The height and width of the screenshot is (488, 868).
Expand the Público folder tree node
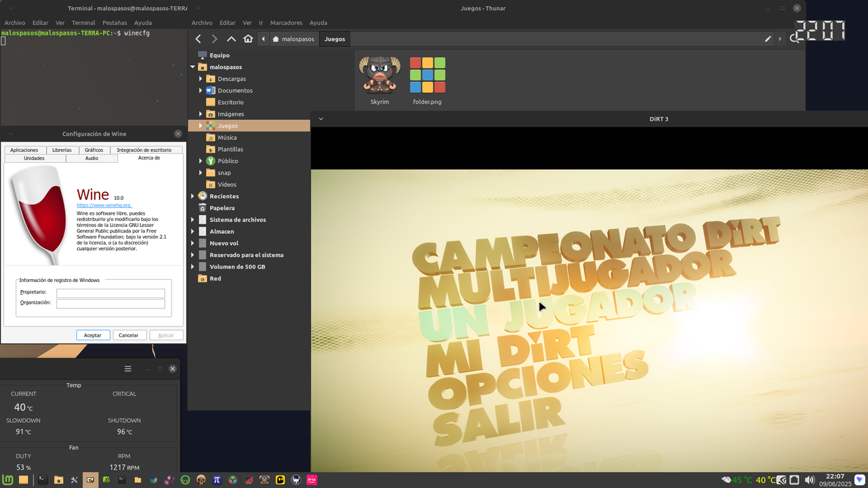click(x=201, y=161)
